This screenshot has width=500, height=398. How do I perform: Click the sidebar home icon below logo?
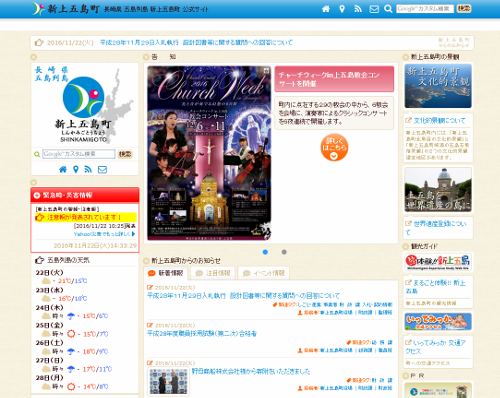63,169
